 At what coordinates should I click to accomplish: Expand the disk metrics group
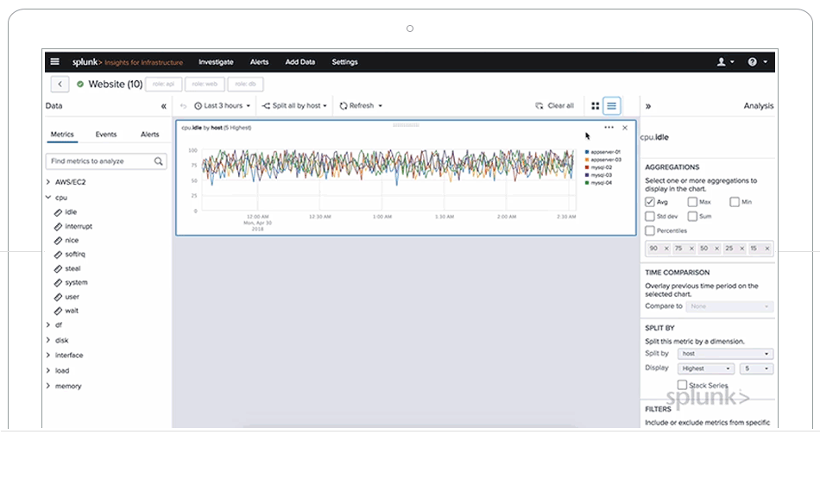coord(48,340)
